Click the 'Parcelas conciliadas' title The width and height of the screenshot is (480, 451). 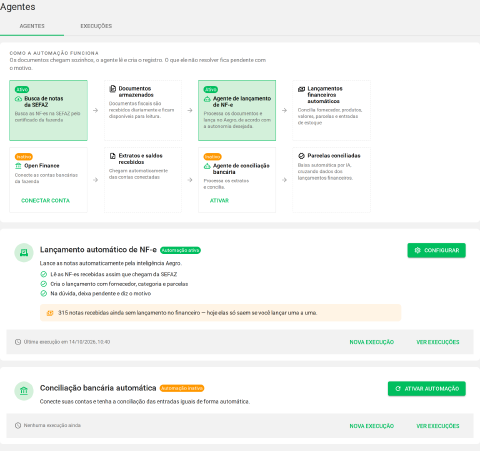334,156
